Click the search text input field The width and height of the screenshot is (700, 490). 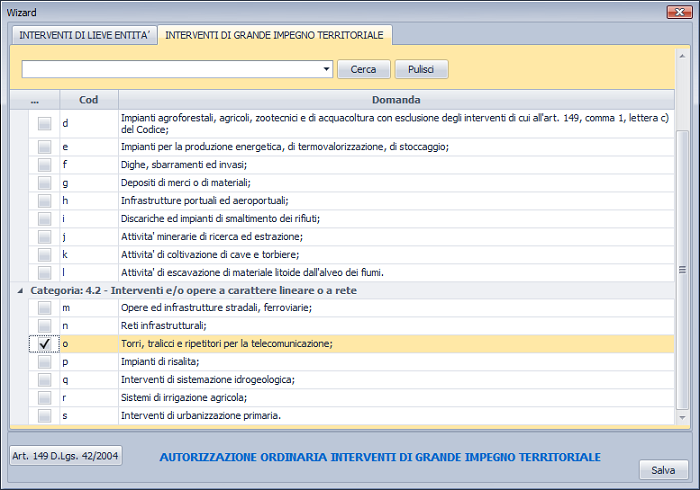tap(170, 70)
